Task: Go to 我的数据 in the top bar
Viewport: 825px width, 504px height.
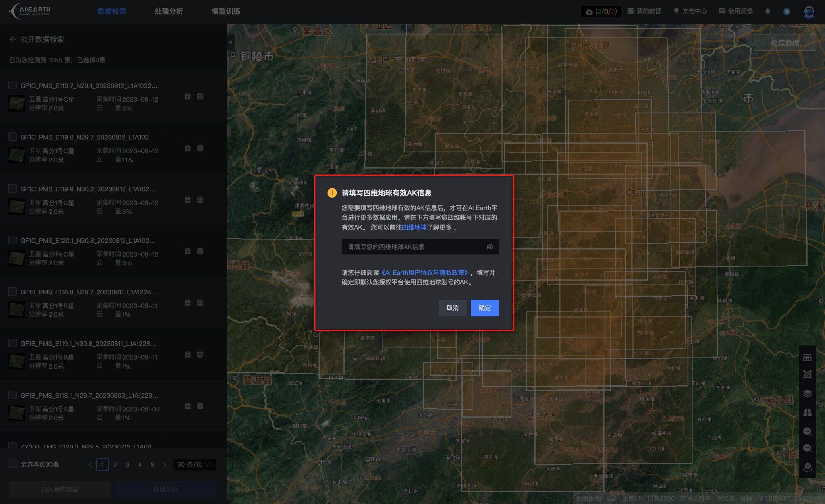Action: point(644,11)
